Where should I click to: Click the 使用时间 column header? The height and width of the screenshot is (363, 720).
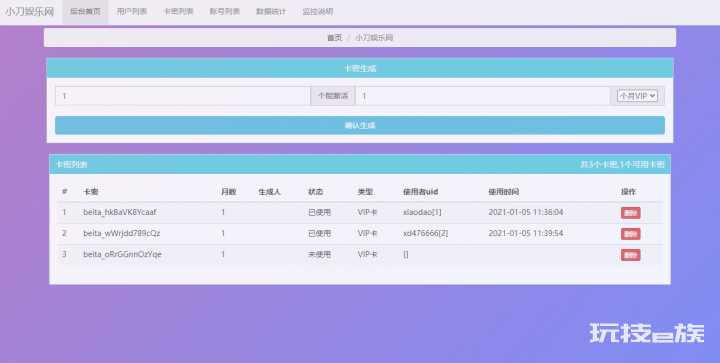coord(504,192)
